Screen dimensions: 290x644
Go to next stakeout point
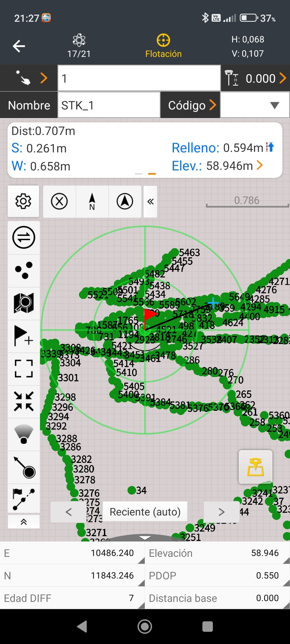[222, 512]
